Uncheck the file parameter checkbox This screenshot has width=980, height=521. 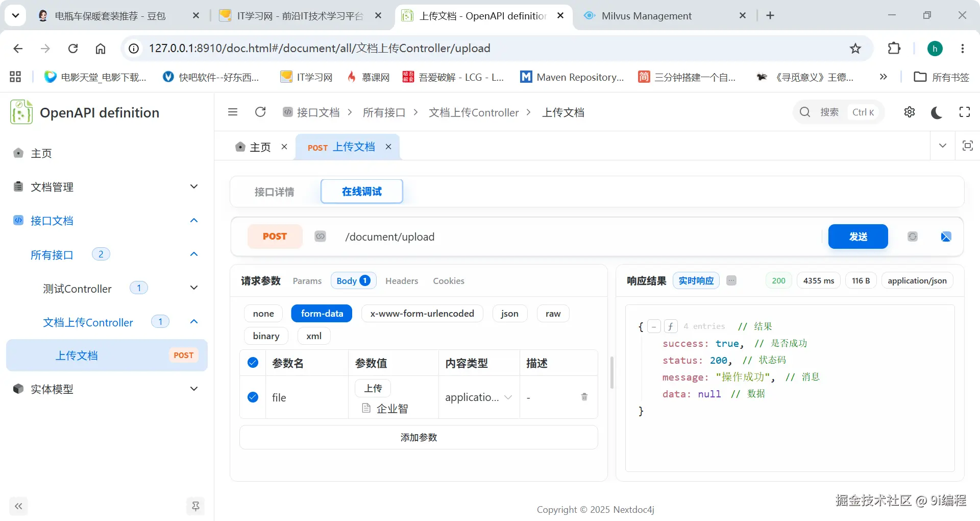point(253,397)
